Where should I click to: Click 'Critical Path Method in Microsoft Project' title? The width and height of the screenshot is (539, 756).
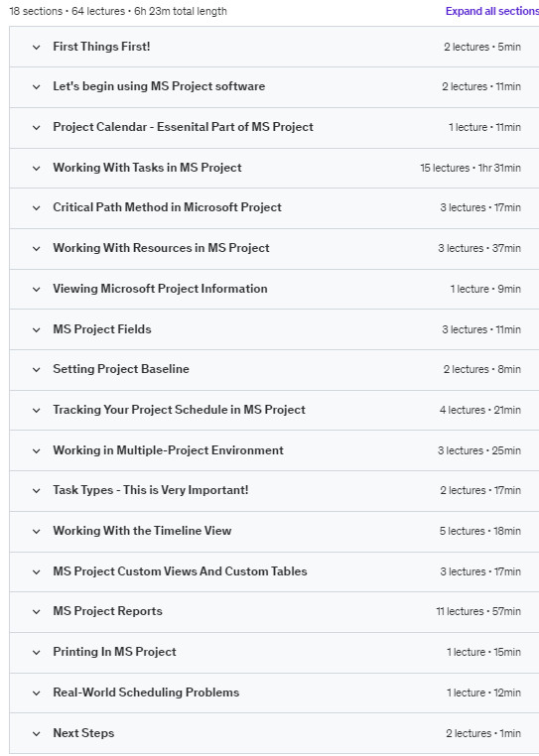tap(167, 207)
